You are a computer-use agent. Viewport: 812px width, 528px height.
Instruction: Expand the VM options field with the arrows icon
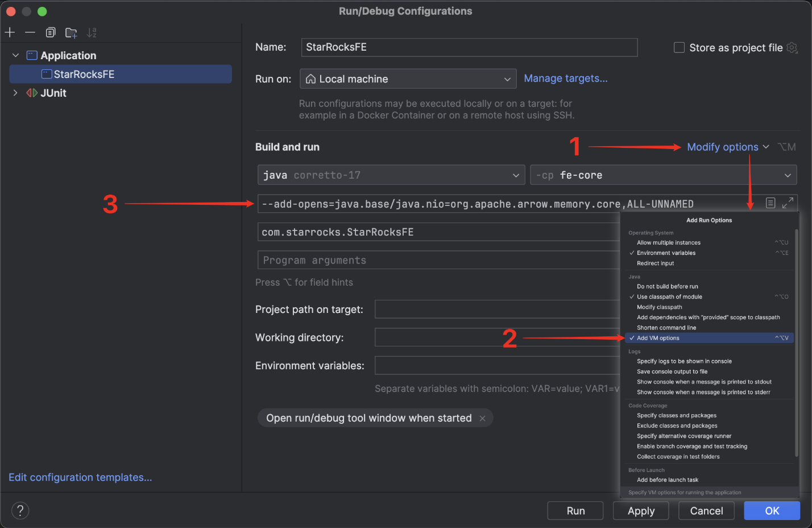pyautogui.click(x=788, y=203)
